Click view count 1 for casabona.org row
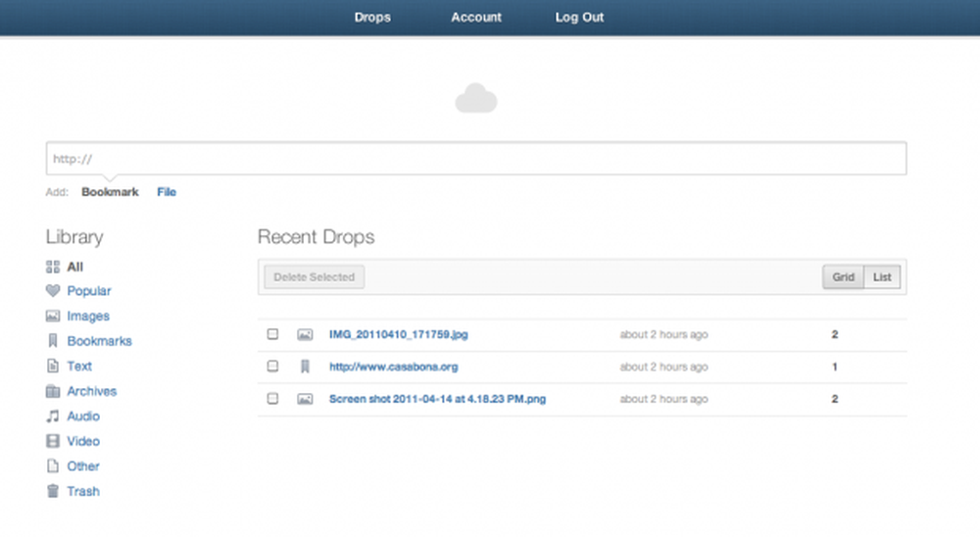The width and height of the screenshot is (980, 537). point(834,366)
